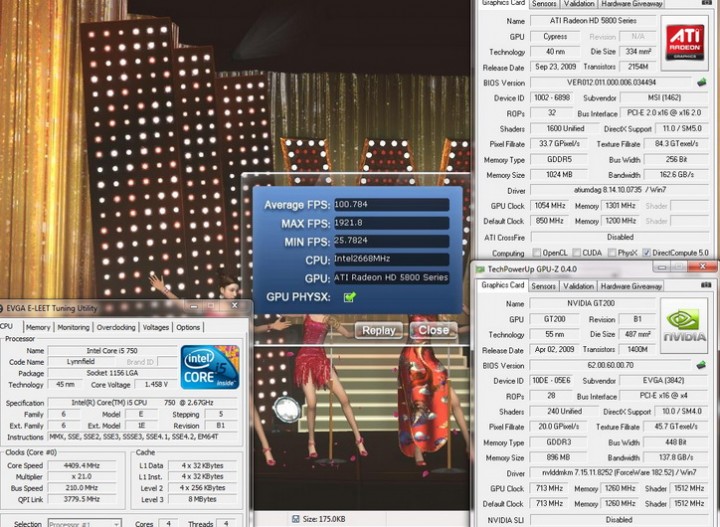This screenshot has width=720, height=527.
Task: Click the Bus Interface PCI-E x16 @ x4 field
Action: coord(664,396)
